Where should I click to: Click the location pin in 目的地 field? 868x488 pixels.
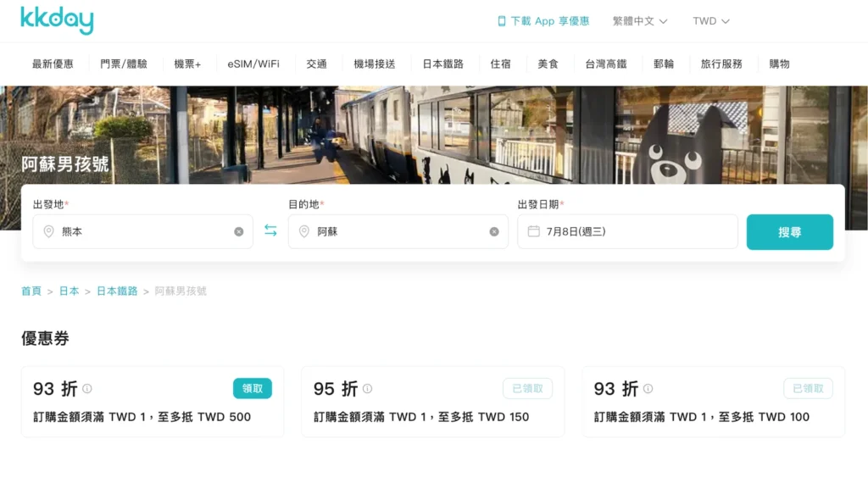tap(304, 231)
